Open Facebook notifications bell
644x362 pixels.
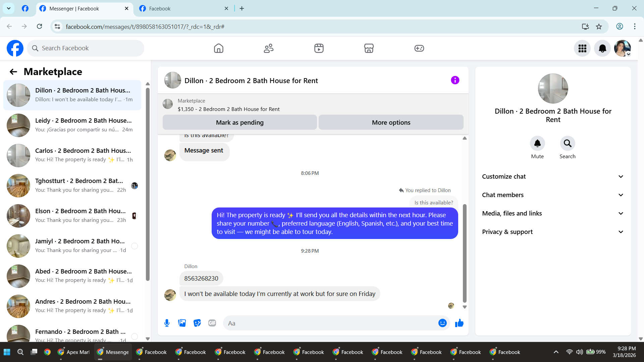(602, 48)
